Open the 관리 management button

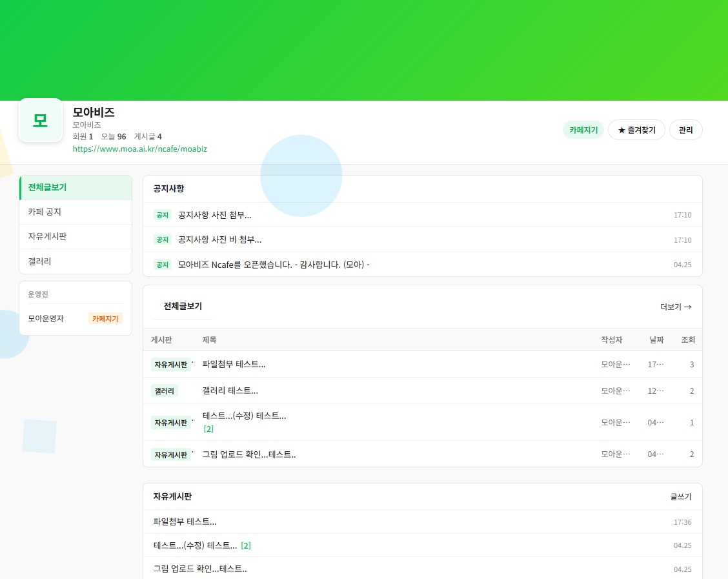(x=685, y=130)
